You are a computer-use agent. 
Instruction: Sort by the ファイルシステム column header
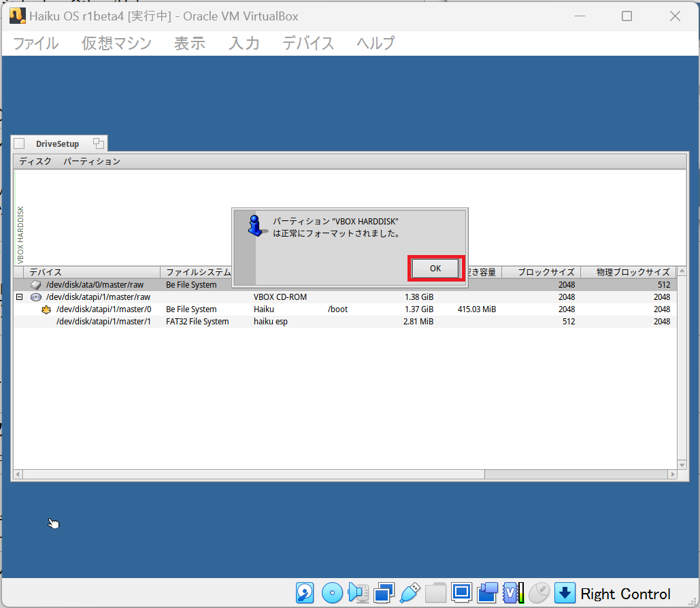pos(197,272)
